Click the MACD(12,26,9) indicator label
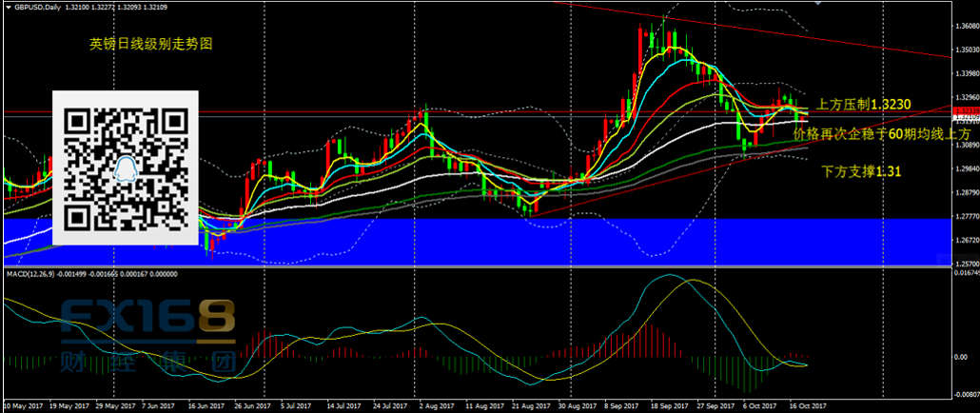980x413 pixels. (33, 274)
